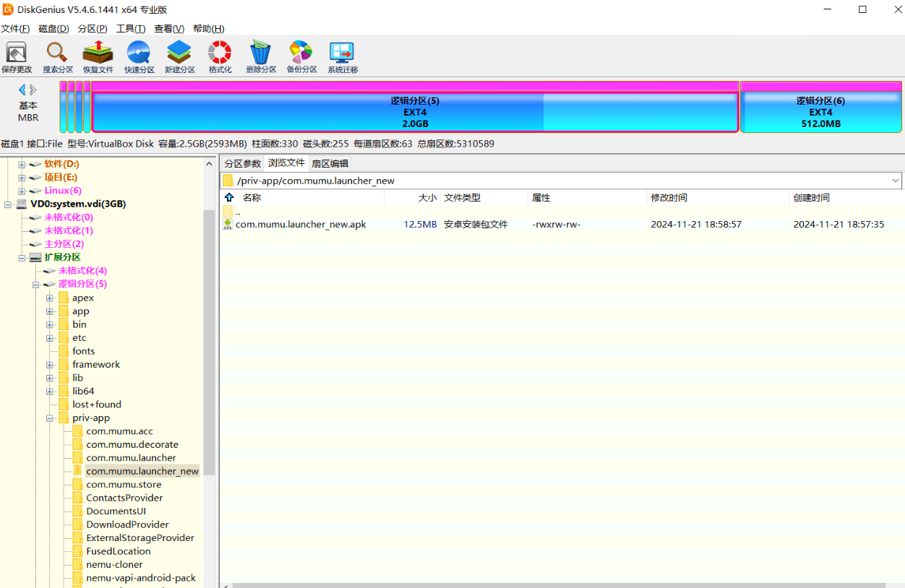Open the Search Partition (搜索分区) tool
The image size is (905, 588).
point(58,58)
